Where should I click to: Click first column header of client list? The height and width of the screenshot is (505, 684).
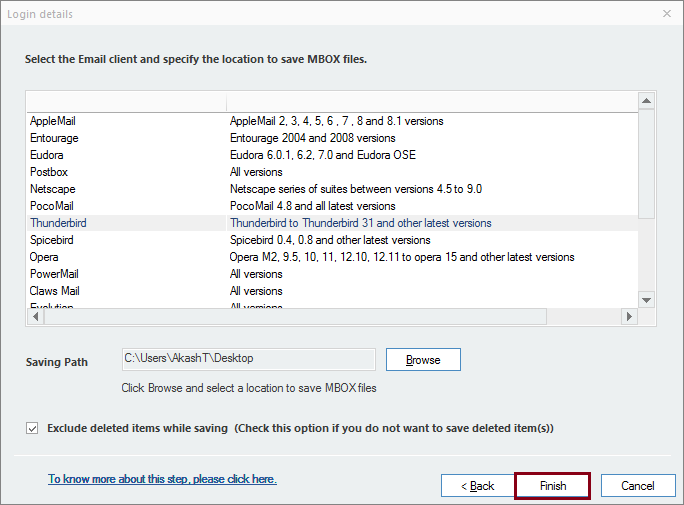(x=127, y=102)
